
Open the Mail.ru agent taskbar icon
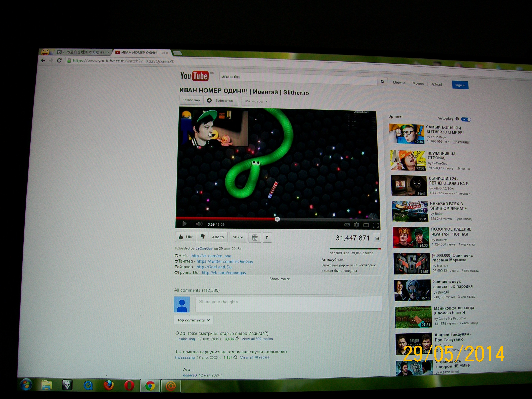tap(171, 386)
